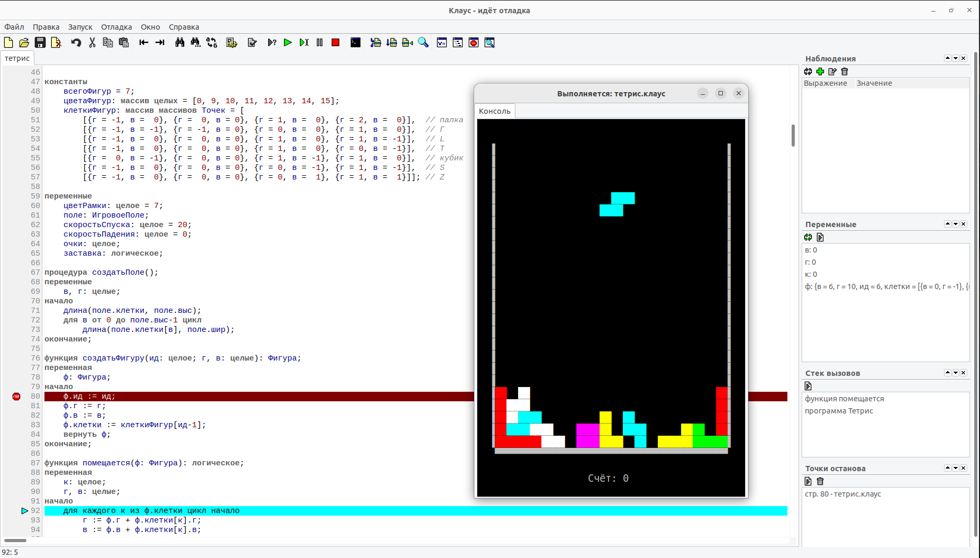Image resolution: width=980 pixels, height=558 pixels.
Task: Collapse the Стек вызовов panel with up arrow
Action: [x=947, y=373]
